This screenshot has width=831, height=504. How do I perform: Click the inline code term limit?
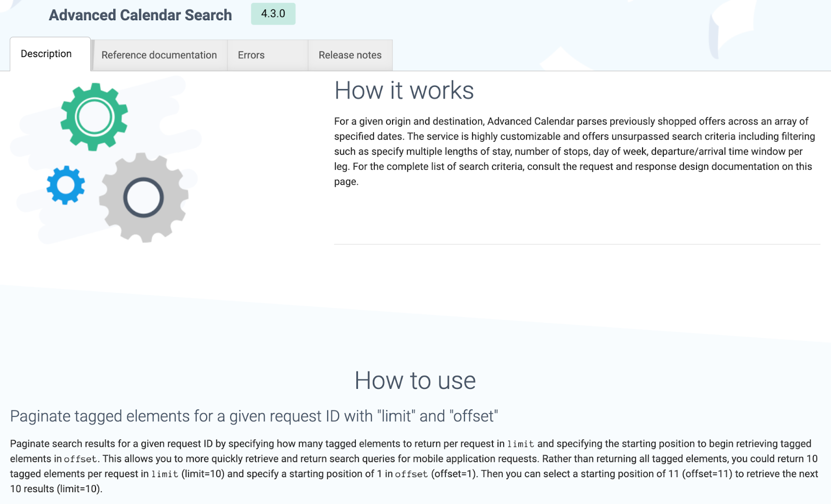[521, 444]
